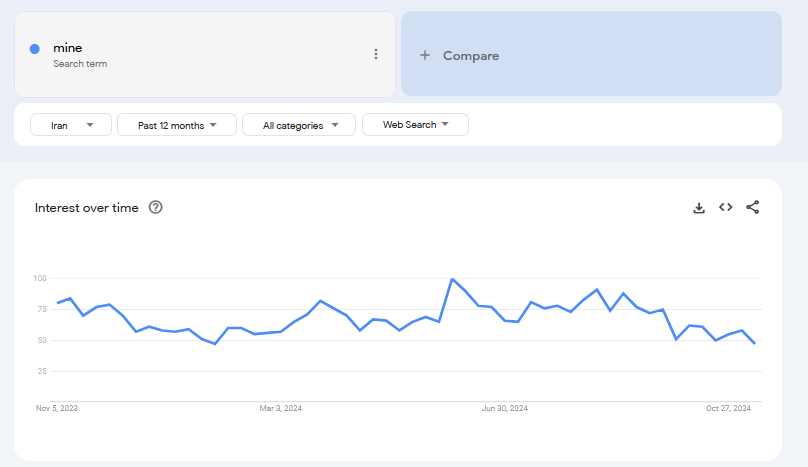Click the 100 value on the y-axis
Image resolution: width=808 pixels, height=467 pixels.
tap(40, 278)
